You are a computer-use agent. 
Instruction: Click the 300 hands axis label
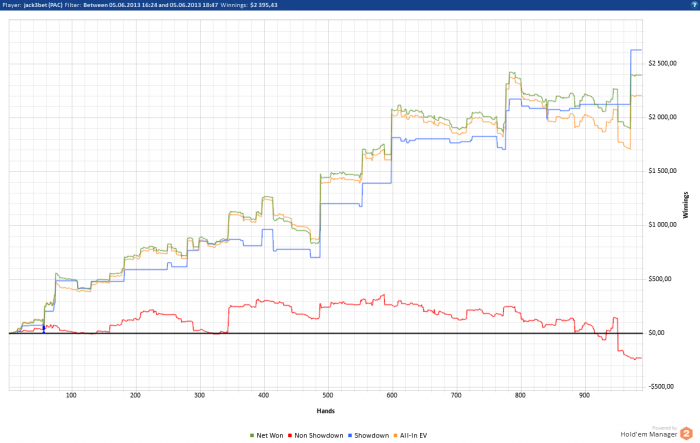[200, 395]
